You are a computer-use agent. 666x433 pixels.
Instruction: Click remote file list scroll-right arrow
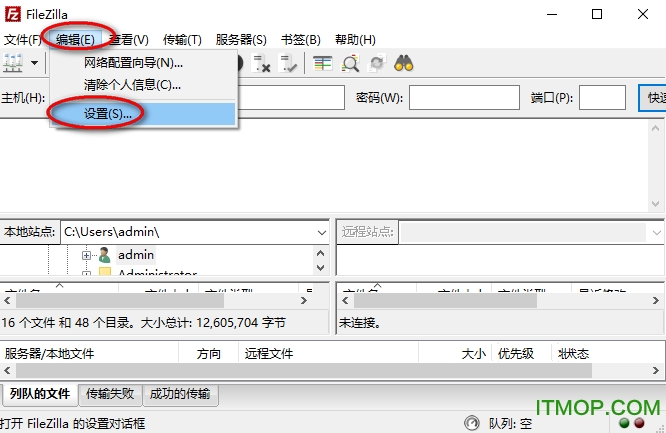point(656,300)
